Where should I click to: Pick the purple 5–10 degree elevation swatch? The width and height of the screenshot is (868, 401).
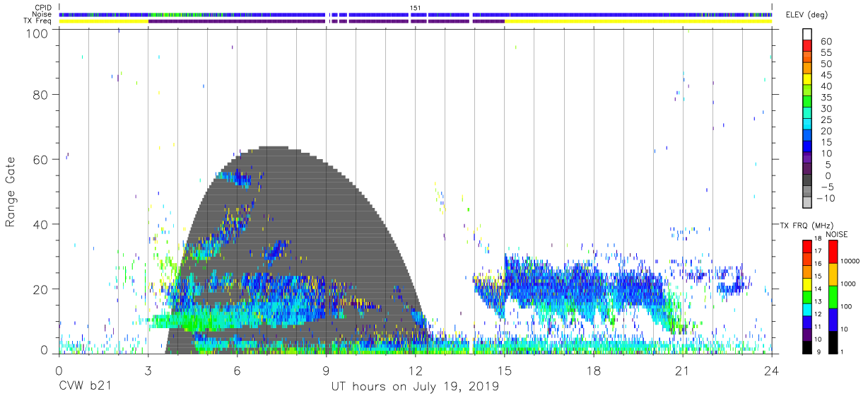pos(807,158)
